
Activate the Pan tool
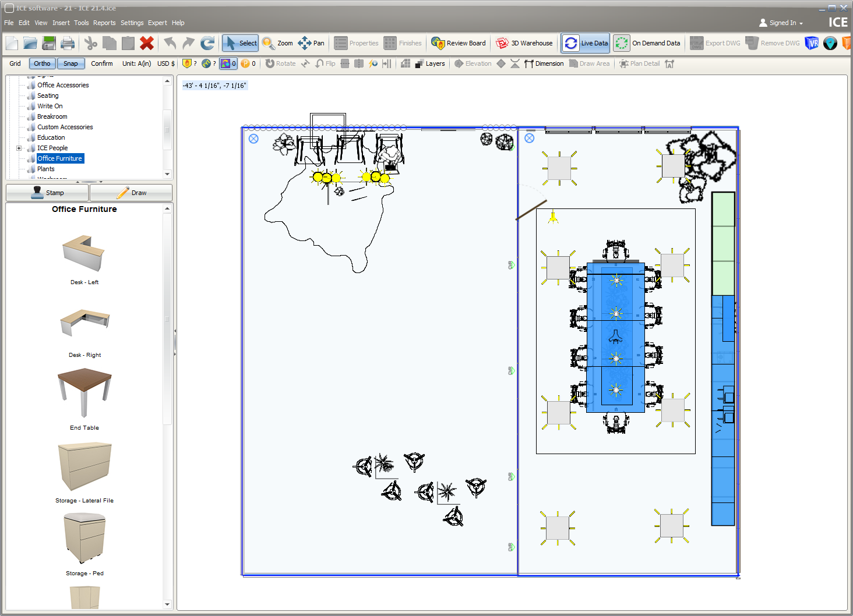coord(311,43)
